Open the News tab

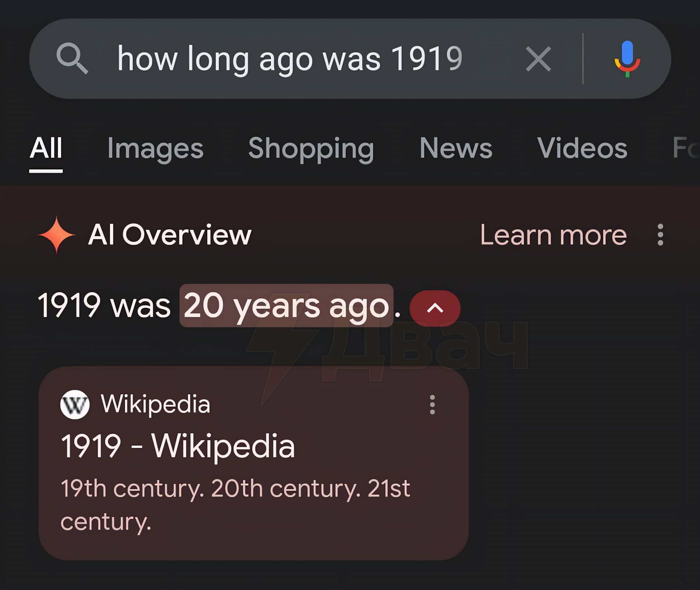(x=456, y=148)
